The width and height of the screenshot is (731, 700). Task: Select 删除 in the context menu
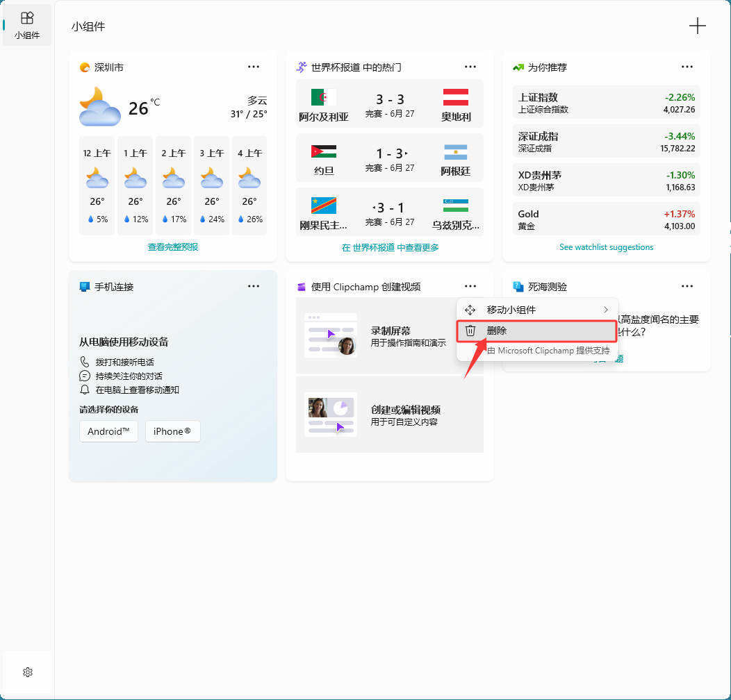[537, 331]
